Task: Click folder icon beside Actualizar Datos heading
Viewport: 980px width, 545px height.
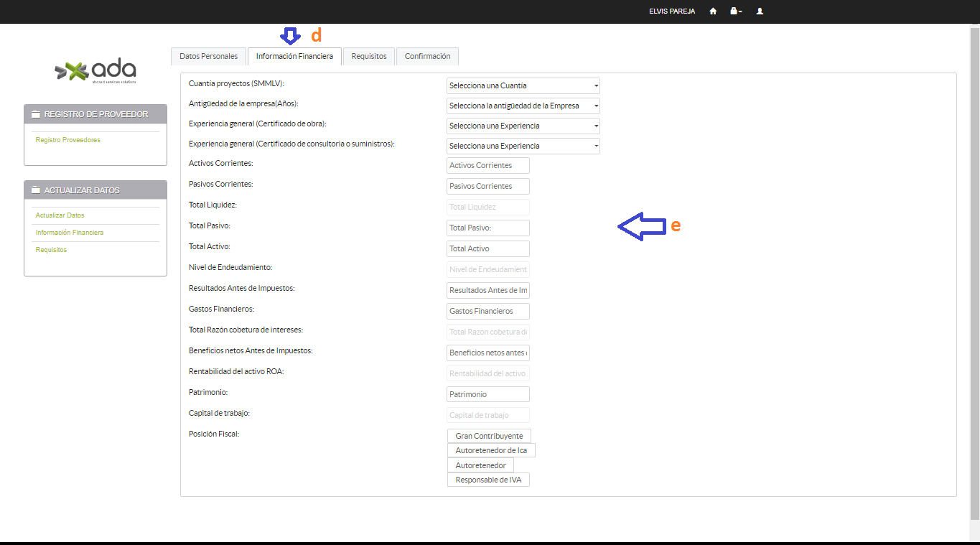Action: pos(36,190)
